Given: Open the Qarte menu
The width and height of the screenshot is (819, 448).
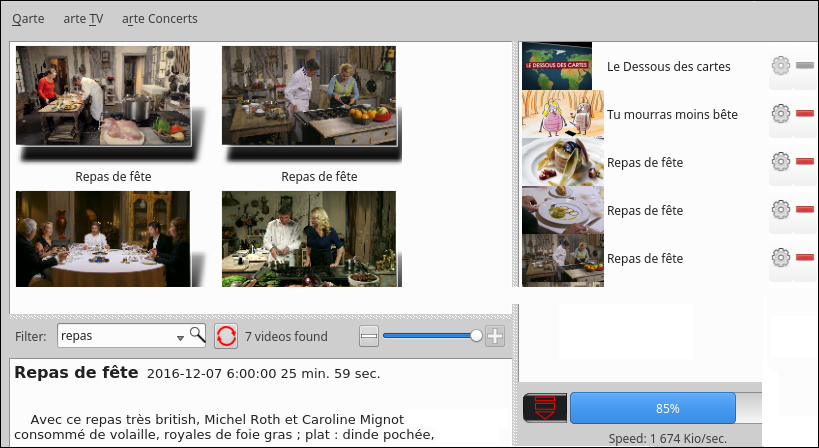Looking at the screenshot, I should 28,18.
